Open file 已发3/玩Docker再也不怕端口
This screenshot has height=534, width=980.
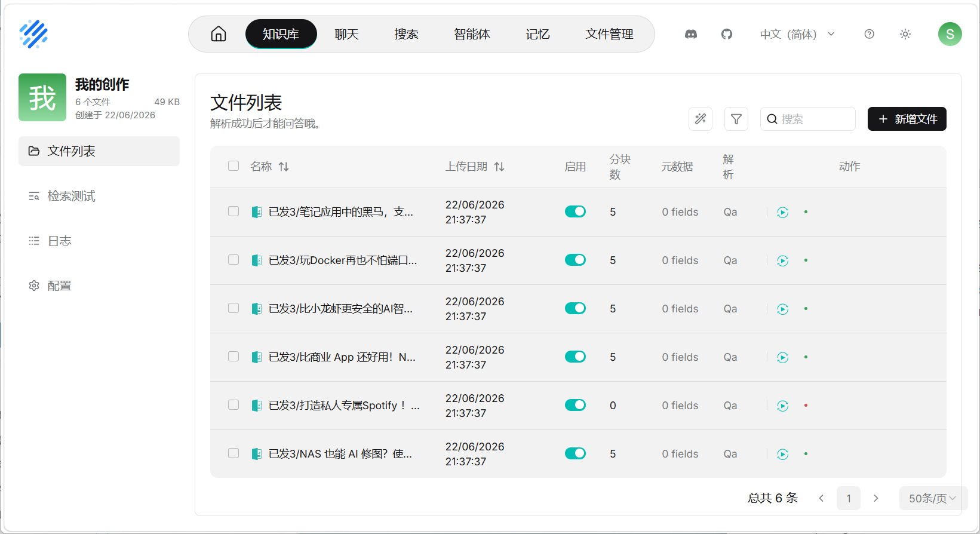click(343, 260)
